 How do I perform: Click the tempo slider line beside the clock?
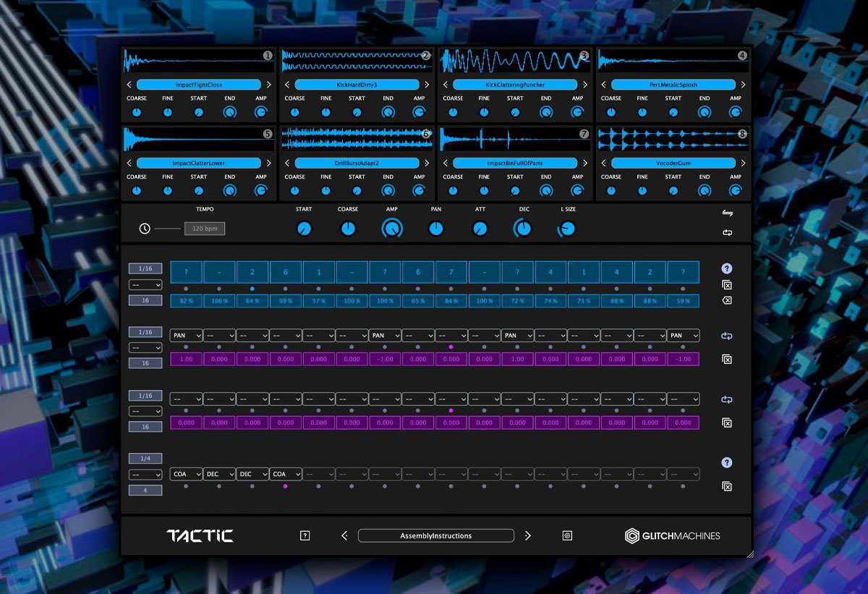167,229
